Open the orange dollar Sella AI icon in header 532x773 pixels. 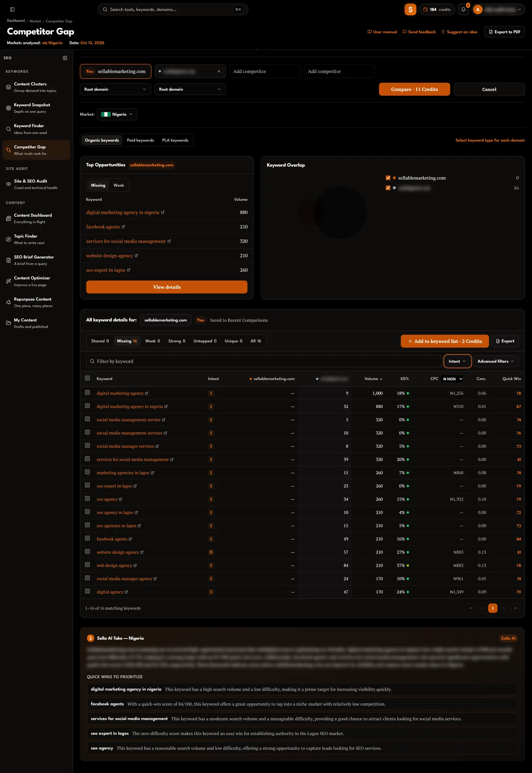410,9
